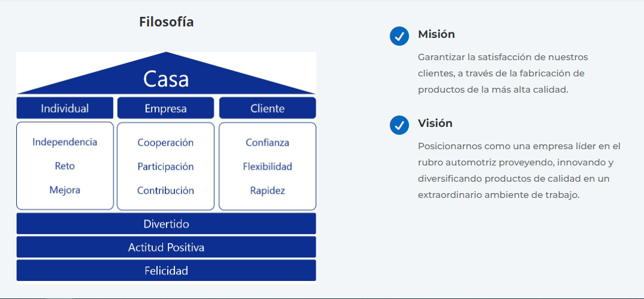This screenshot has width=644, height=299.
Task: Click the Misión heading
Action: [x=436, y=34]
